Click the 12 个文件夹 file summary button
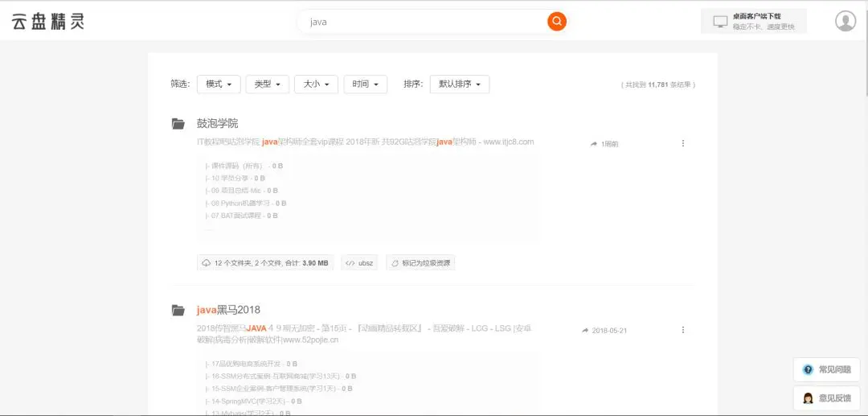Image resolution: width=868 pixels, height=416 pixels. pos(265,263)
